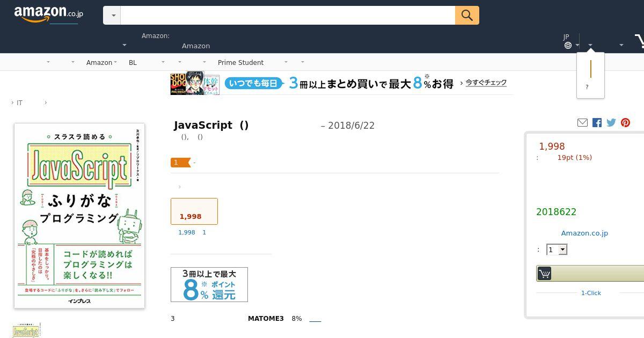Expand the account dropdown arrow beside JP

tap(590, 45)
